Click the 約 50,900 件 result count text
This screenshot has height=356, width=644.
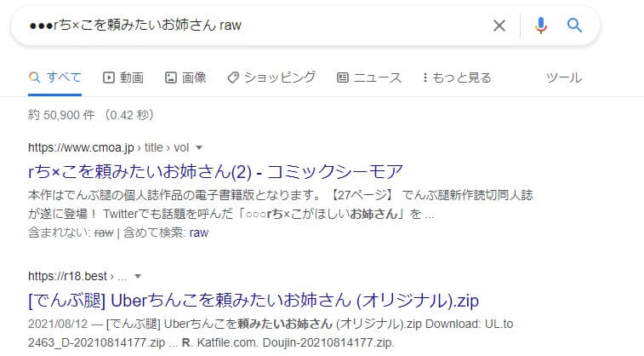coord(61,115)
